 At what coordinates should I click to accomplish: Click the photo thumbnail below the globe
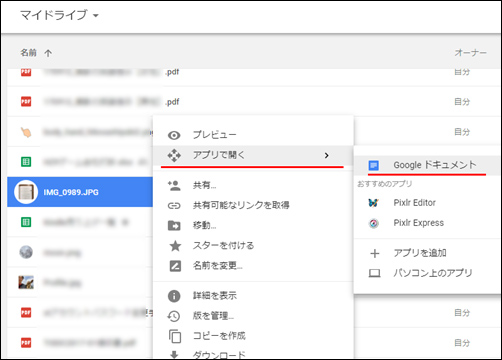click(26, 282)
